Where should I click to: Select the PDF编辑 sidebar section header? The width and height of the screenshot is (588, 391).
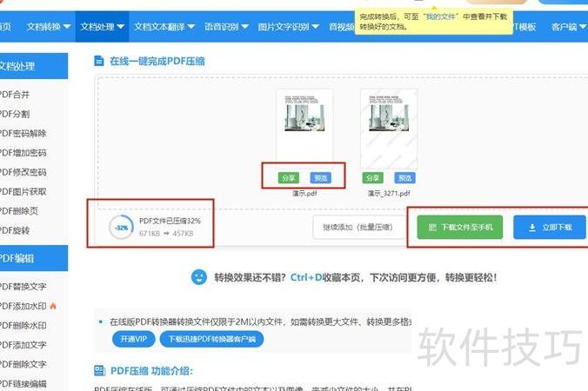34,258
